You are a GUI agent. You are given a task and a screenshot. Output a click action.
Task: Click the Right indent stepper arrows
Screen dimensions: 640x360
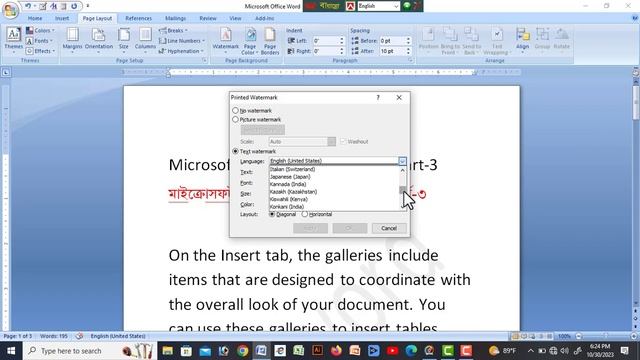(342, 51)
